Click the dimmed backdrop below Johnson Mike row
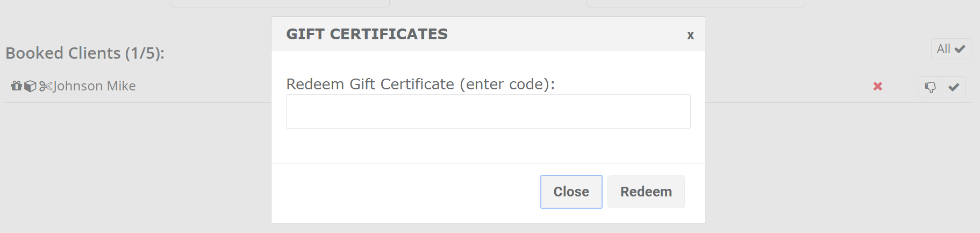This screenshot has width=980, height=233. pos(134,167)
